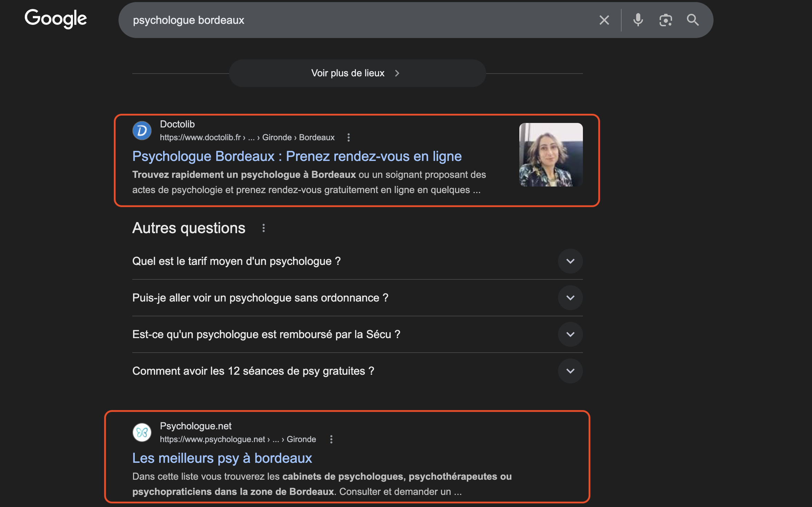
Task: Open Psychologue.net result three-dot menu
Action: pyautogui.click(x=331, y=439)
